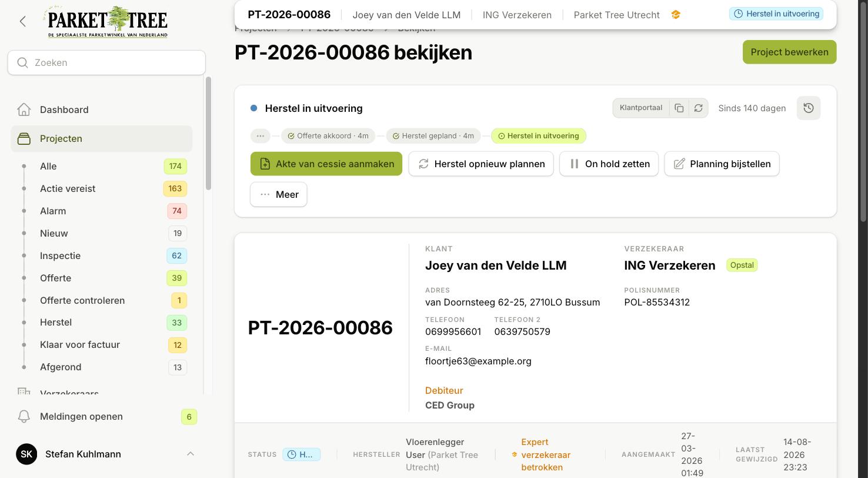The width and height of the screenshot is (868, 478).
Task: Open Offerte controleren list
Action: [x=101, y=300]
